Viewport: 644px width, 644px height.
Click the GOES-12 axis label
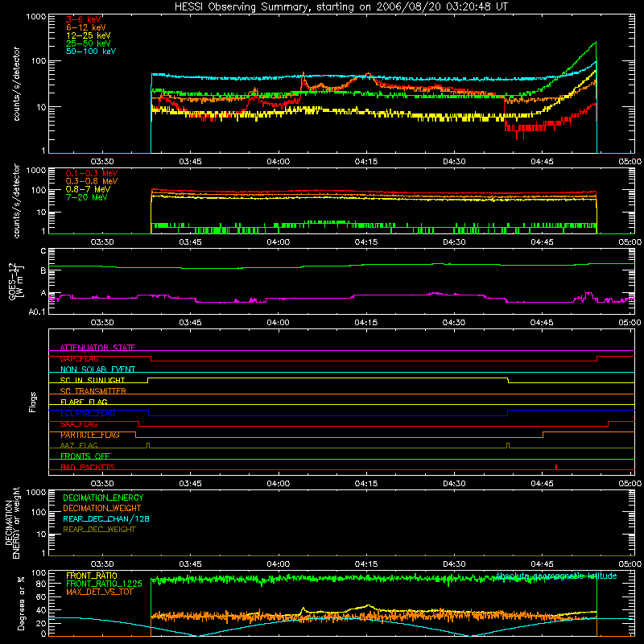point(16,281)
